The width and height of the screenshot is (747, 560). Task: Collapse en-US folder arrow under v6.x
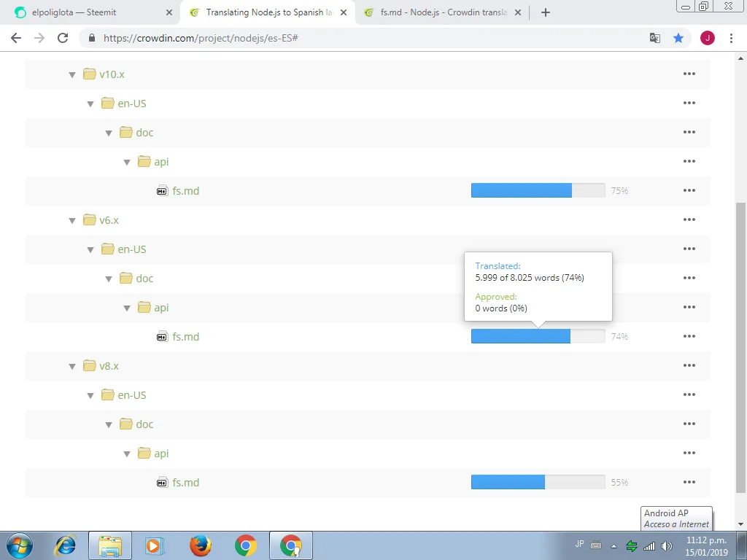pos(90,249)
